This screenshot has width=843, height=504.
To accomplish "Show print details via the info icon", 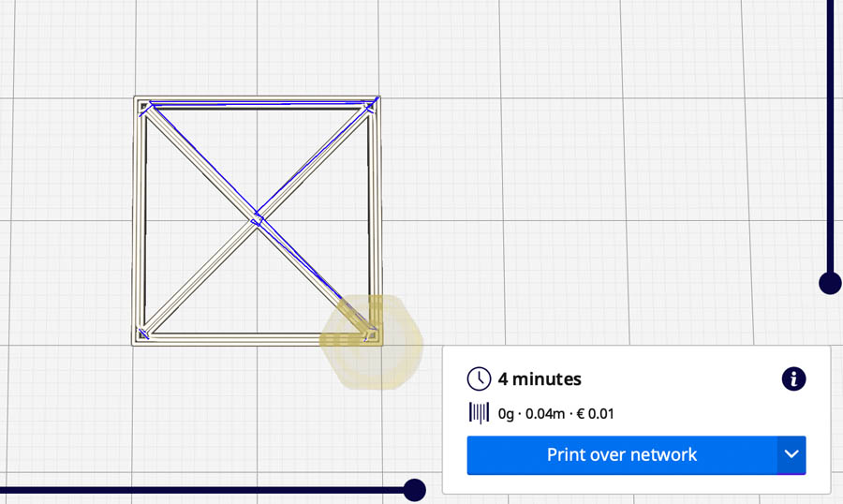I will [x=793, y=379].
